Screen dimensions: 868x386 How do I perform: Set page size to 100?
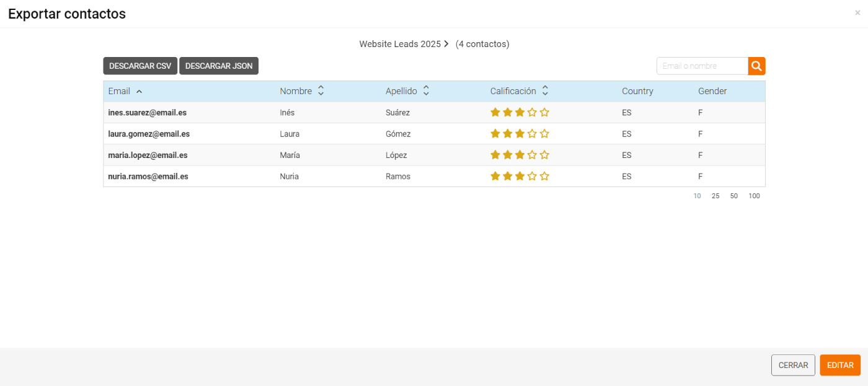click(x=754, y=196)
